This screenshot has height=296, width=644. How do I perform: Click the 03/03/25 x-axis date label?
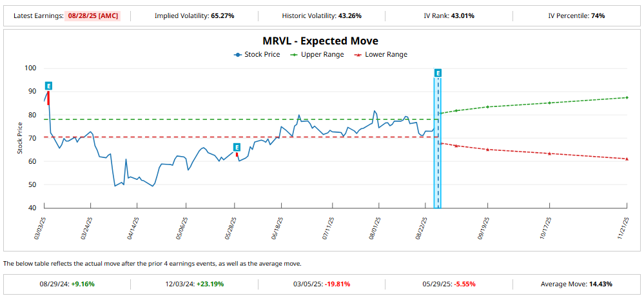(40, 227)
